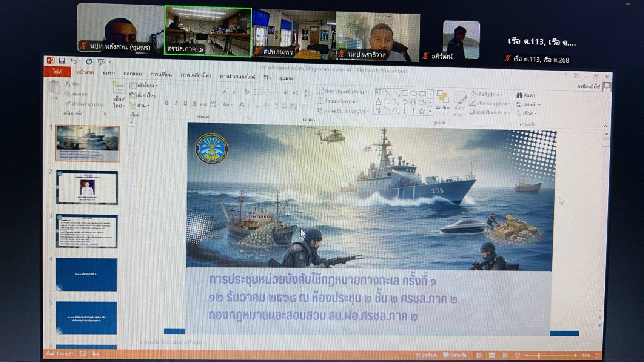Select the star shape in shapes gallery
The width and height of the screenshot is (644, 362).
point(422,111)
